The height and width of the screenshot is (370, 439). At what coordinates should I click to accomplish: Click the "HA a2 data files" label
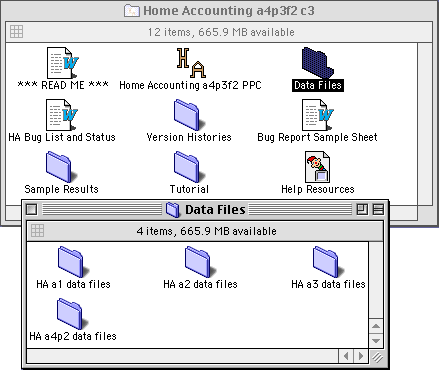tap(200, 284)
